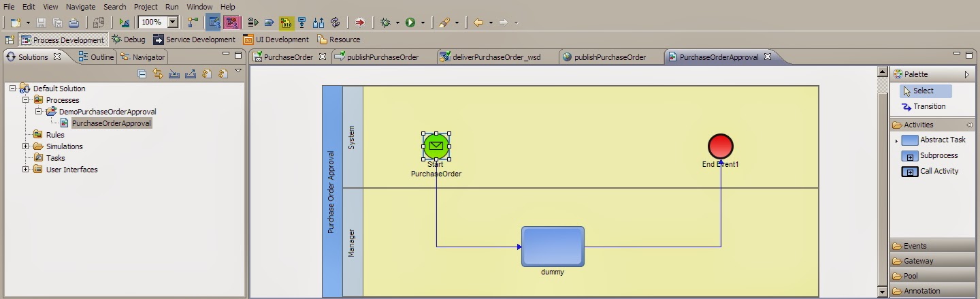Open the File menu
980x299 pixels.
point(10,6)
